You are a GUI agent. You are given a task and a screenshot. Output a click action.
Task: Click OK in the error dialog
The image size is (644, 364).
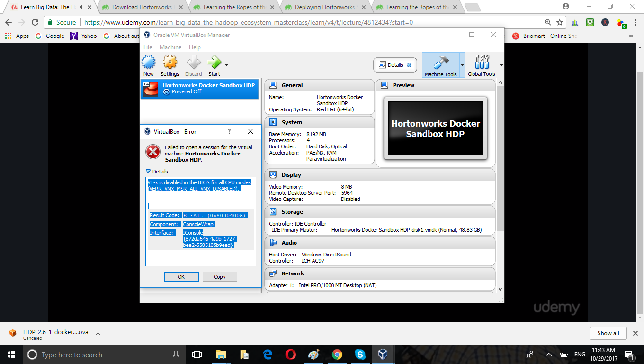click(181, 277)
